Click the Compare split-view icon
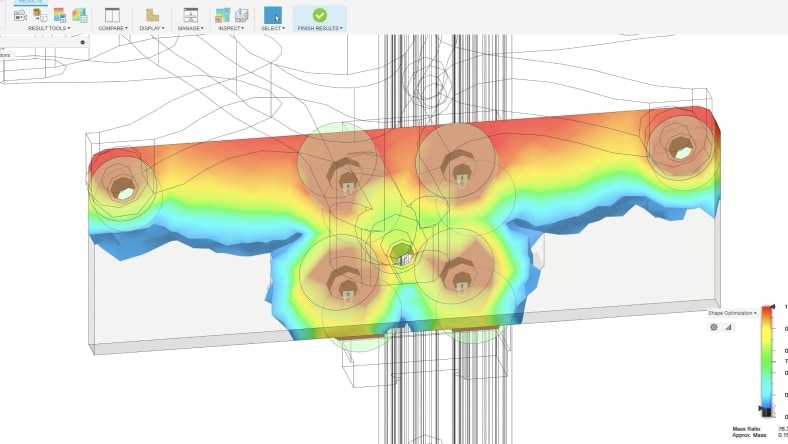This screenshot has height=444, width=788. coord(112,15)
